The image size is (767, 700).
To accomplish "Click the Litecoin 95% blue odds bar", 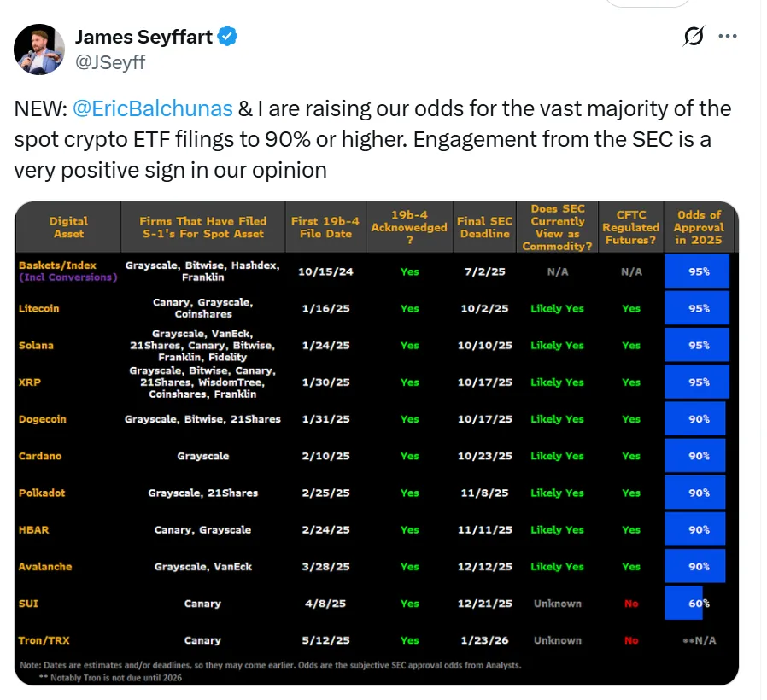I will coord(697,308).
